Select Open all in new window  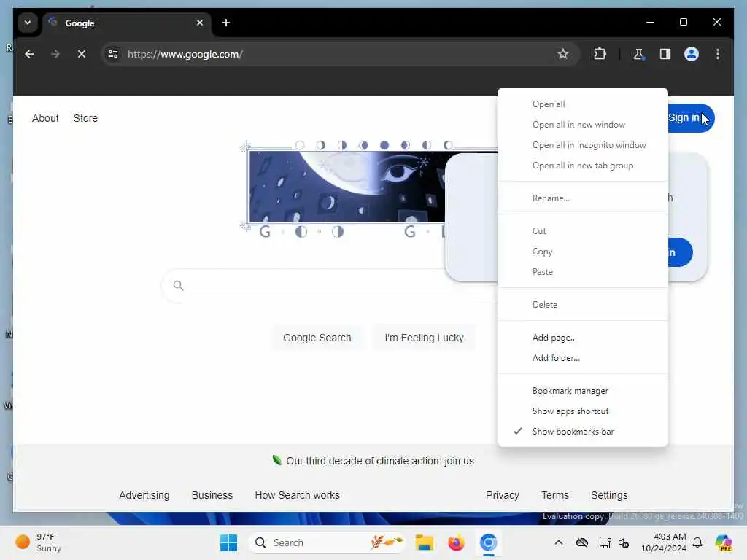click(583, 125)
